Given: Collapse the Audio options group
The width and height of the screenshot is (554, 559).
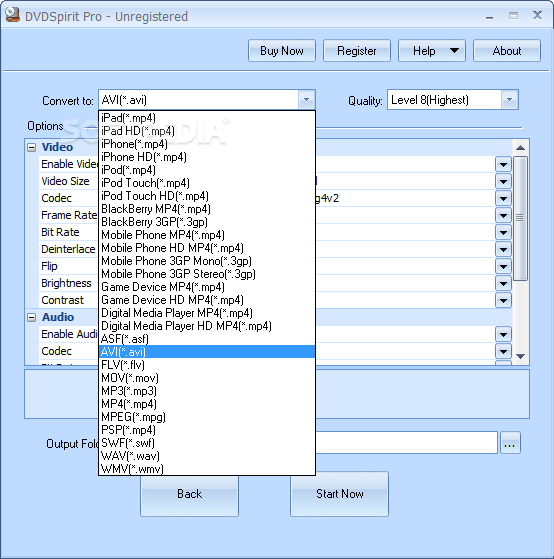Looking at the screenshot, I should point(31,318).
